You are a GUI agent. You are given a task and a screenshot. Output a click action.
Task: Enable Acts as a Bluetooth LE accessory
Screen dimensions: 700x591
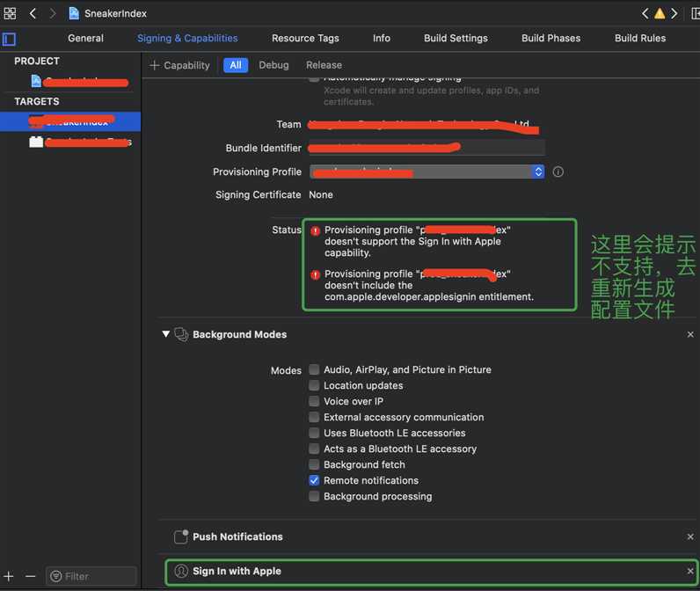314,449
